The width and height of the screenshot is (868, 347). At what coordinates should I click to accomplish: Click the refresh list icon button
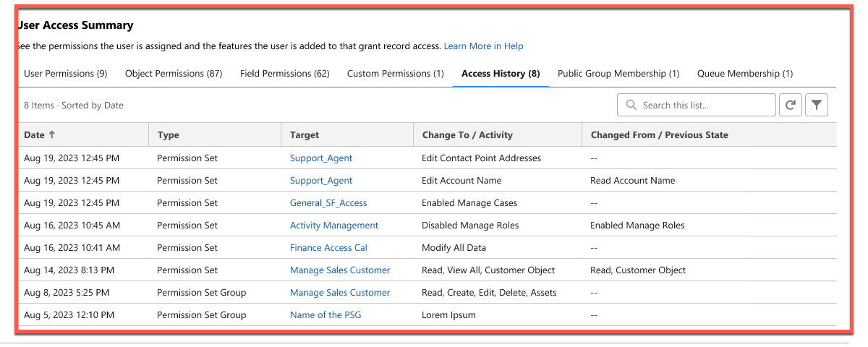click(790, 105)
